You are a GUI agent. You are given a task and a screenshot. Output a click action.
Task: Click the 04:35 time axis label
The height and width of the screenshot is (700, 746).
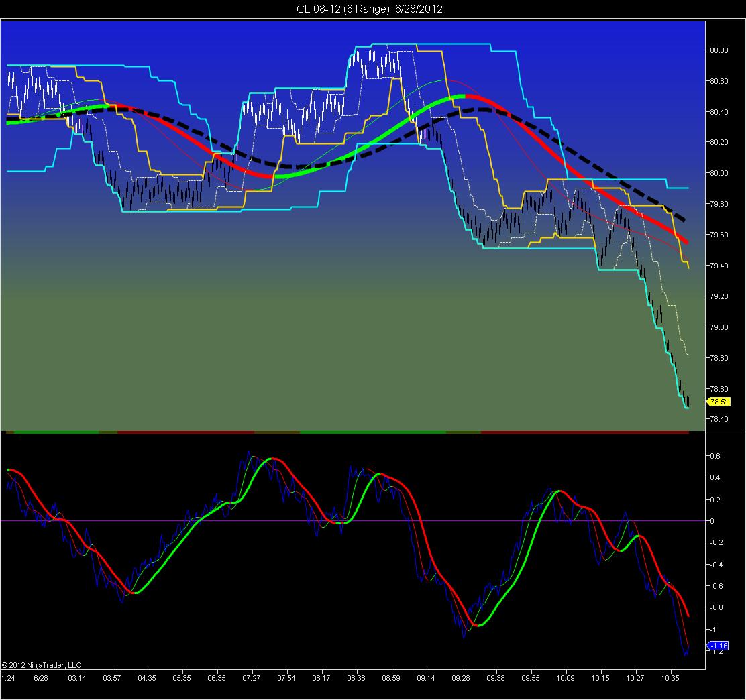coord(146,678)
